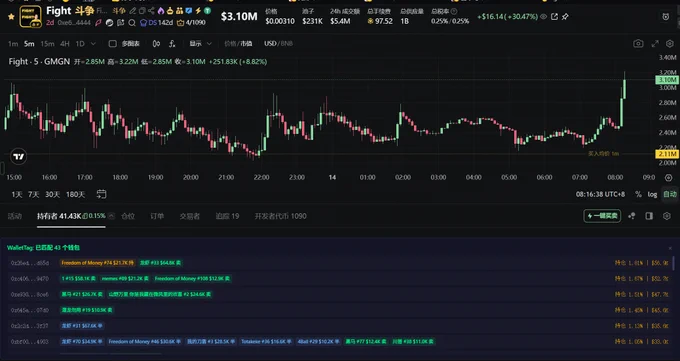Expand chart to fullscreen
This screenshot has width=680, height=361.
click(655, 43)
